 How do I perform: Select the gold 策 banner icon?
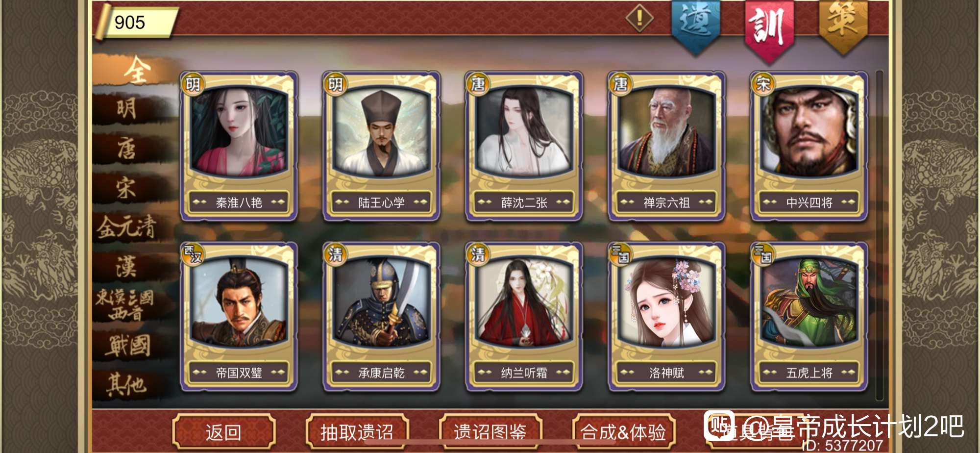843,25
